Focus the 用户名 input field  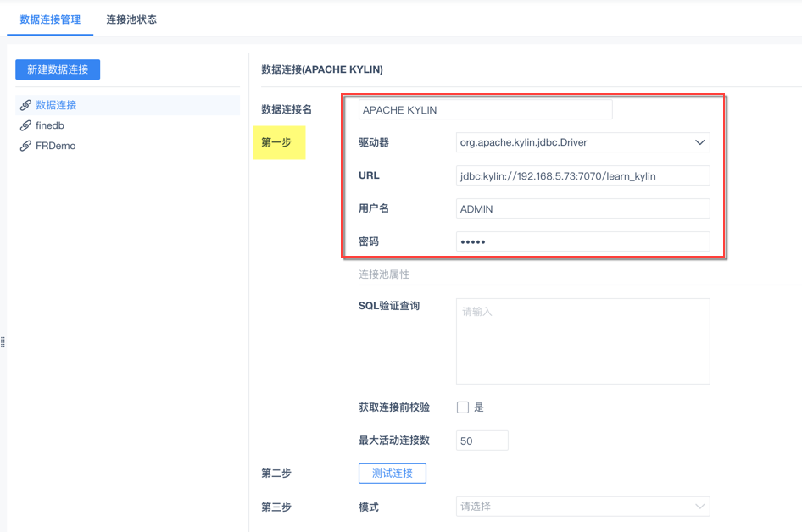(x=582, y=208)
